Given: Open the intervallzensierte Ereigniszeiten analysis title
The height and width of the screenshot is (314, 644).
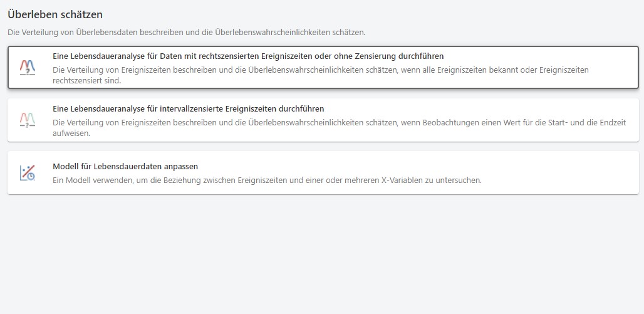Looking at the screenshot, I should (x=188, y=109).
